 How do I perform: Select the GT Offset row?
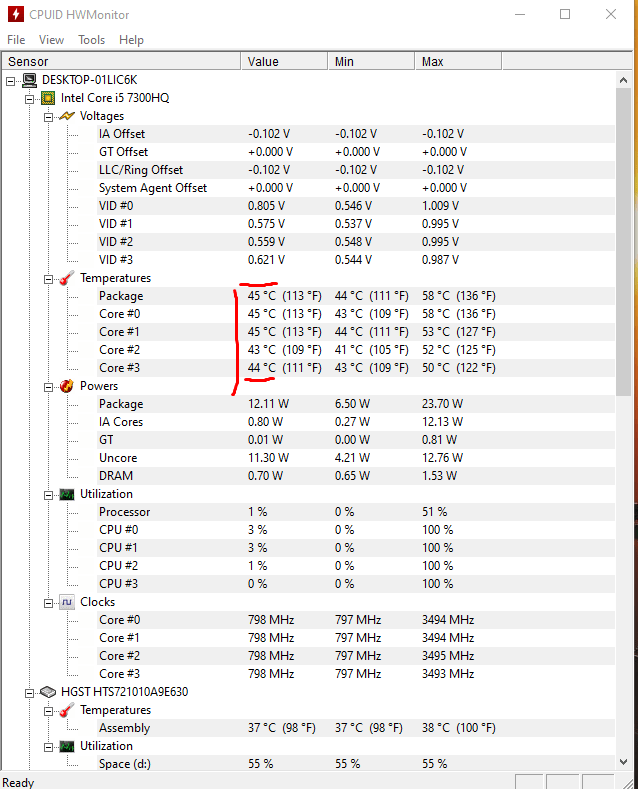[355, 152]
